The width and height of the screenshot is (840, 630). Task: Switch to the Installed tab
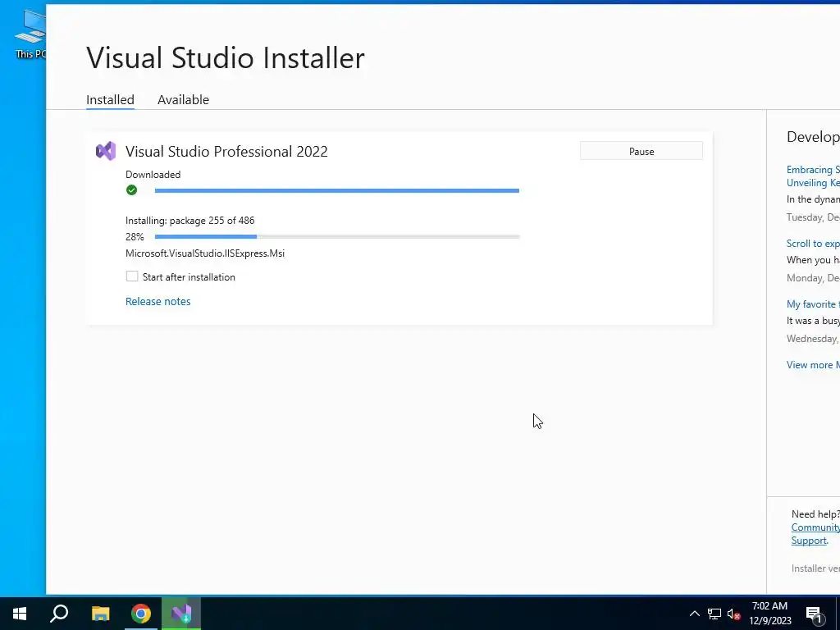[x=111, y=99]
